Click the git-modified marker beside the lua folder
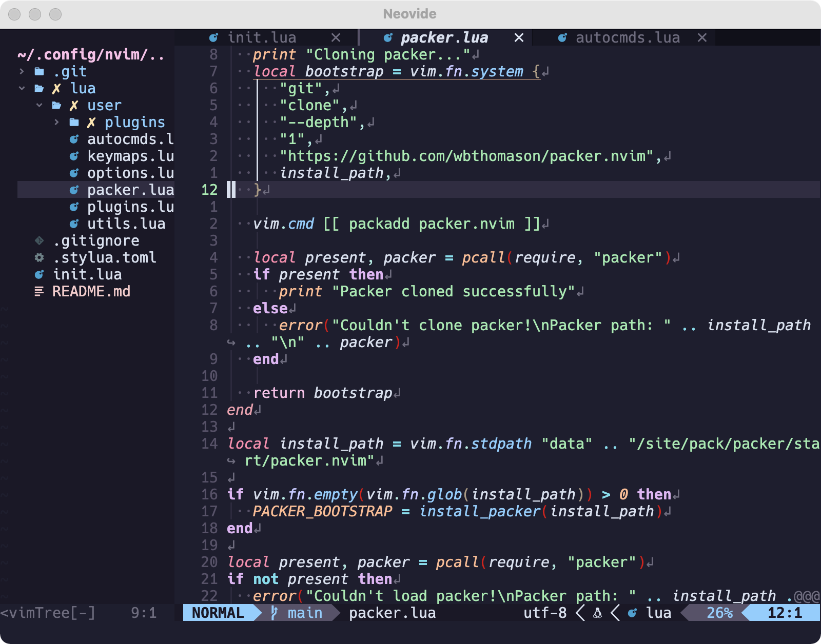821x644 pixels. point(56,88)
